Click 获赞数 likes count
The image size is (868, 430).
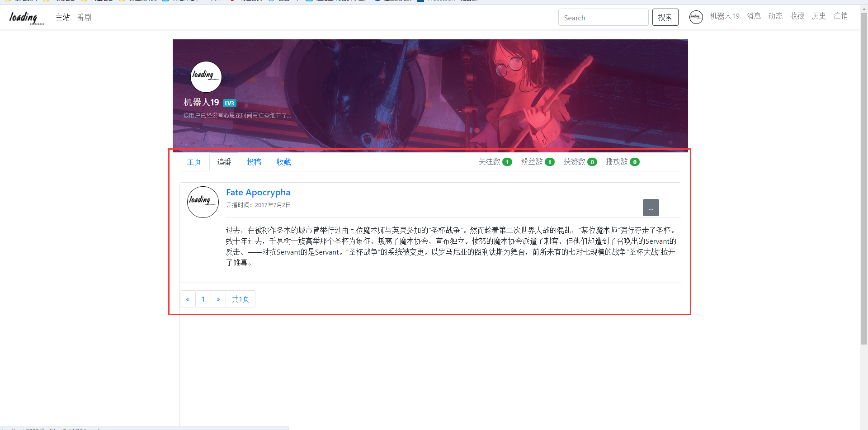(580, 162)
